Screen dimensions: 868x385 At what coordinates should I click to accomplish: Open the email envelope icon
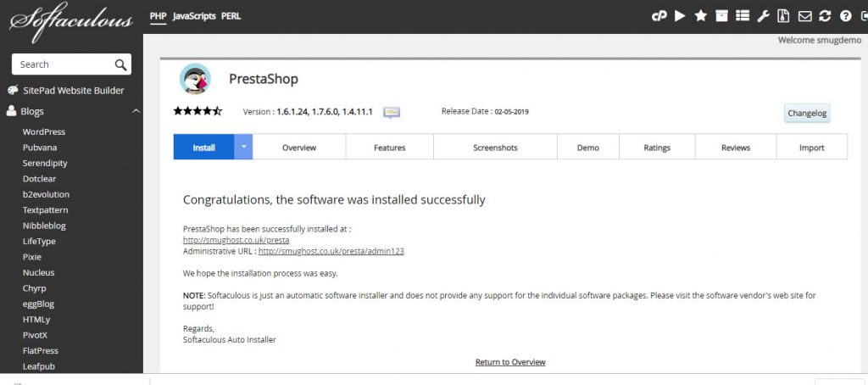tap(804, 16)
